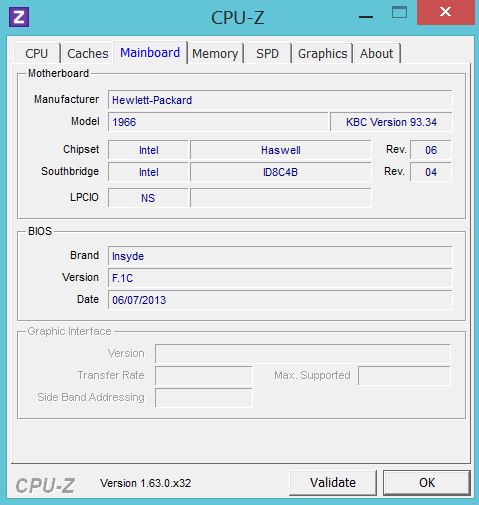The width and height of the screenshot is (479, 505).
Task: Go to the Memory tab
Action: click(215, 54)
